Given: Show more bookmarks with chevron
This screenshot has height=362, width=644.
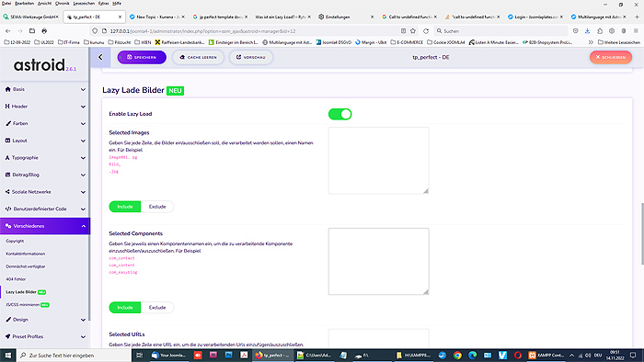Looking at the screenshot, I should click(591, 42).
